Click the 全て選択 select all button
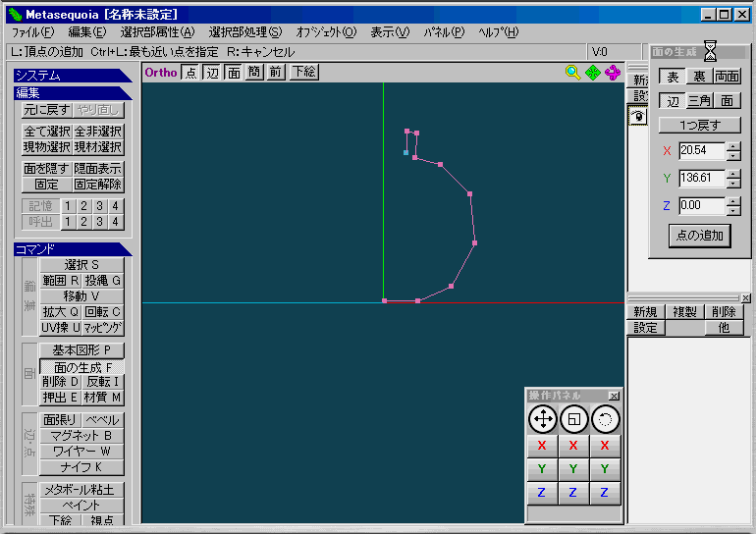The image size is (756, 535). pos(47,132)
